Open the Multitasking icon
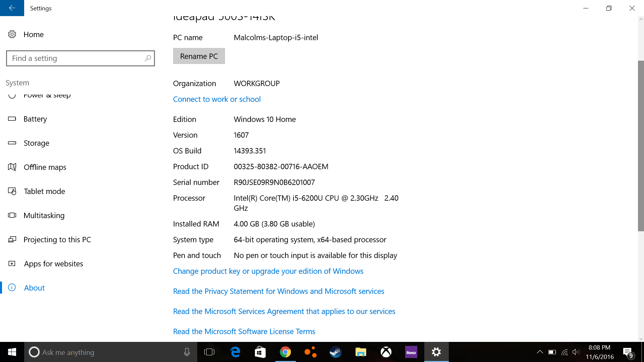644x362 pixels. 12,215
